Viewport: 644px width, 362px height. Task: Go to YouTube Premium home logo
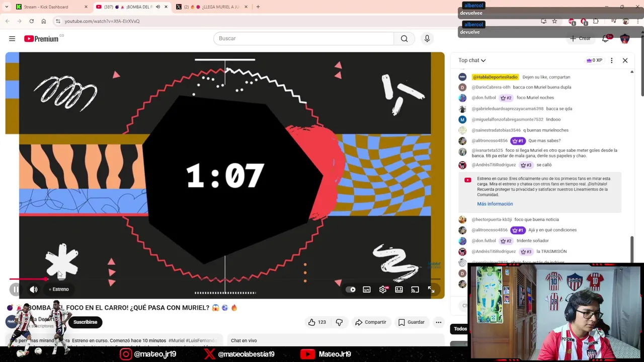click(x=41, y=39)
